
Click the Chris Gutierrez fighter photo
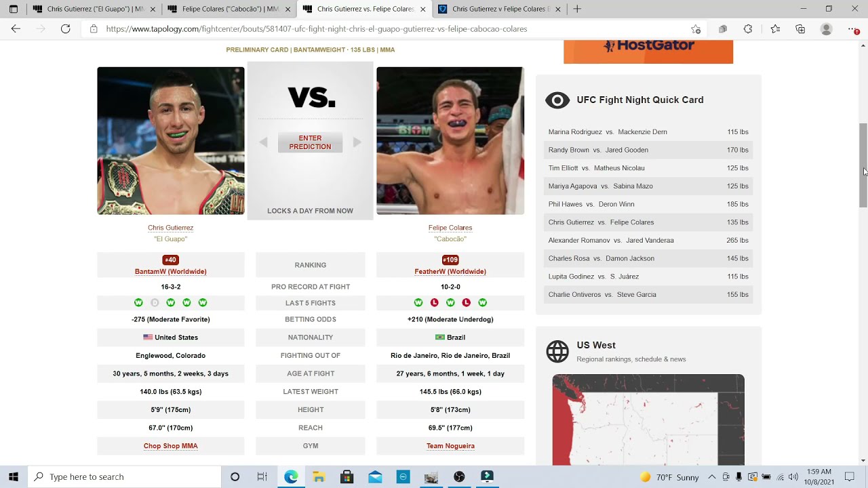(171, 141)
